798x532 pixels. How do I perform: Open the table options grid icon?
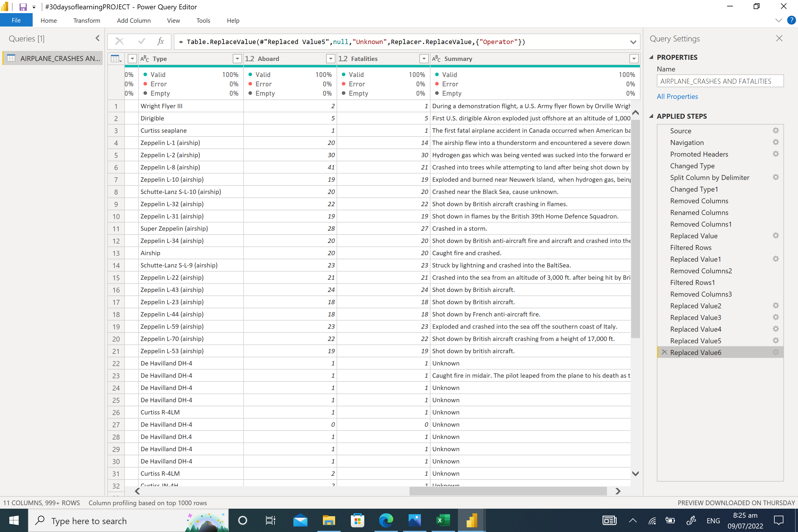[116, 58]
